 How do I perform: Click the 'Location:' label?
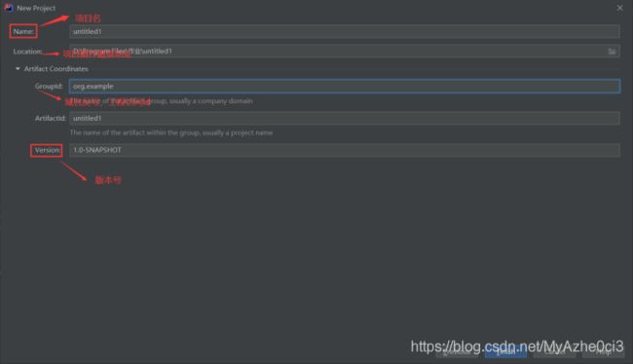27,52
